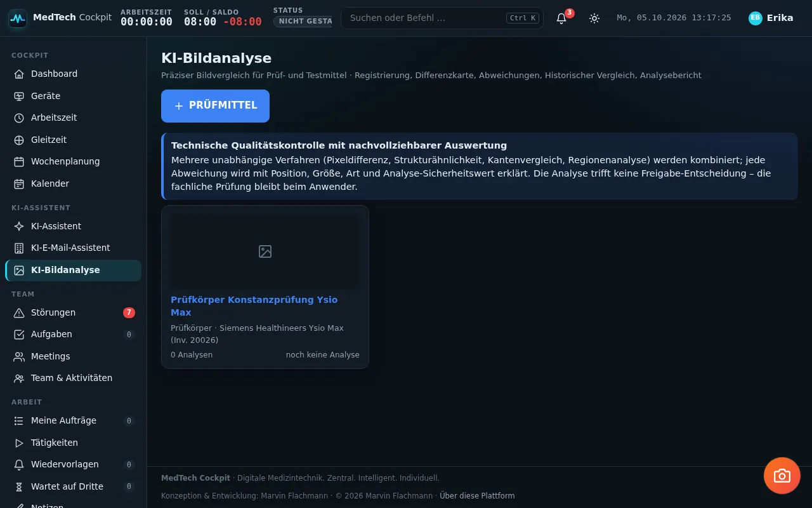The image size is (812, 508).
Task: Follow the Über diese Plattform link
Action: click(x=477, y=496)
